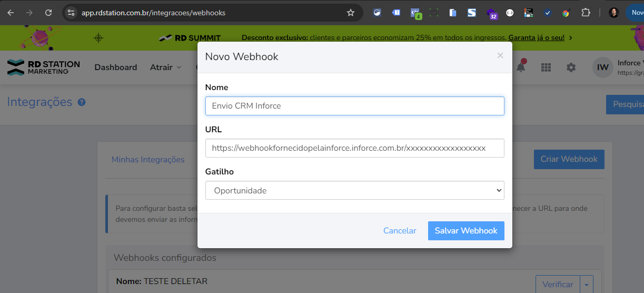Close the Novo Webhook dialog
This screenshot has width=644, height=293.
pyautogui.click(x=500, y=55)
